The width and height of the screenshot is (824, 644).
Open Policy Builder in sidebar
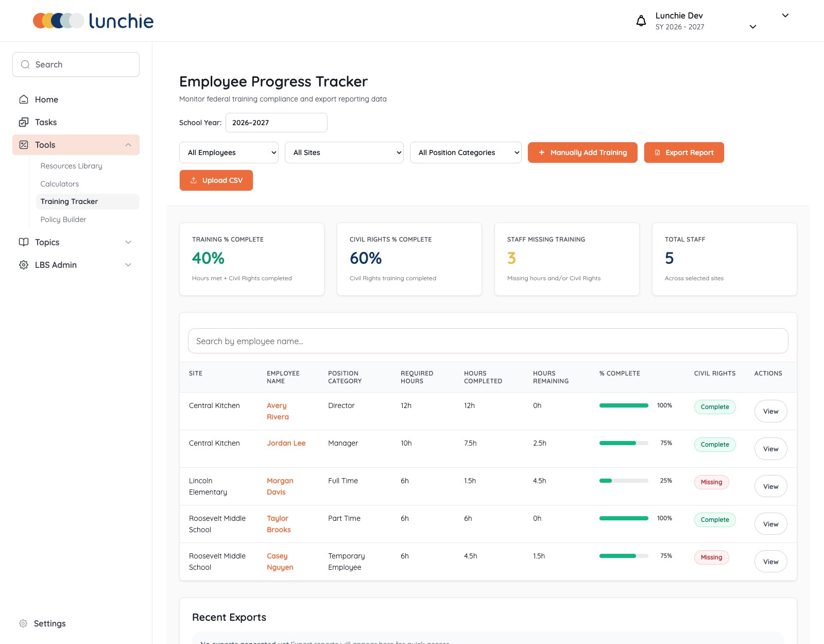pos(63,219)
